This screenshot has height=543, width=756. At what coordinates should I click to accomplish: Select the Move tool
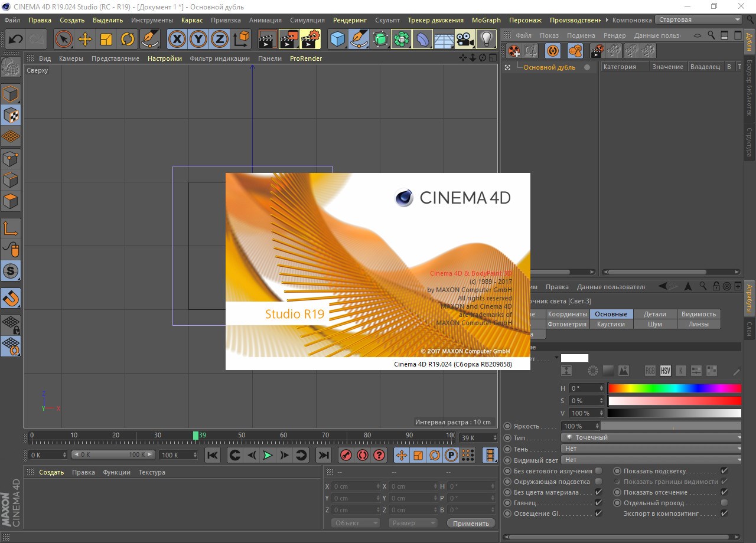[85, 40]
